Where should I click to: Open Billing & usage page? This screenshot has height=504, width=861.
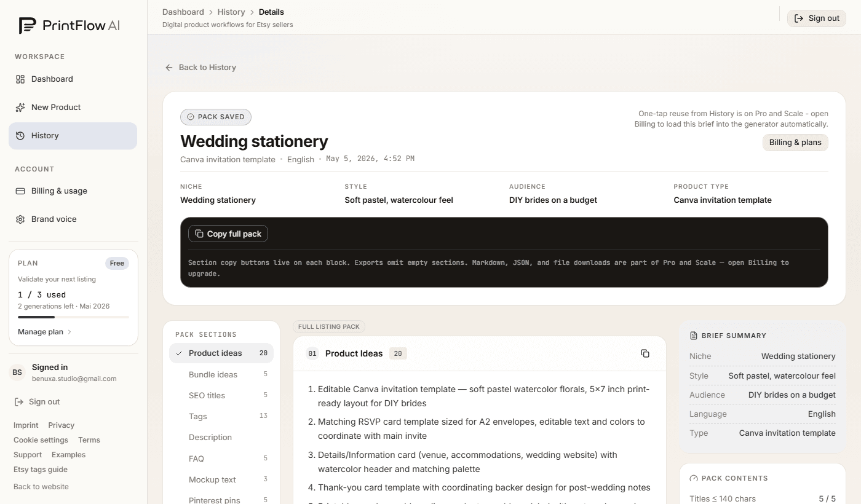[73, 191]
